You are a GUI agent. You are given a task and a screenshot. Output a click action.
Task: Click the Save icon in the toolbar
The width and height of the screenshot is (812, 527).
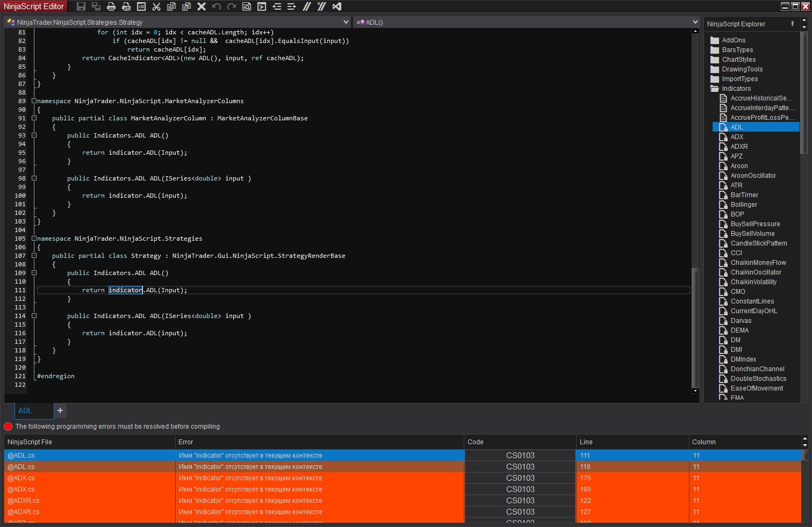pyautogui.click(x=81, y=6)
